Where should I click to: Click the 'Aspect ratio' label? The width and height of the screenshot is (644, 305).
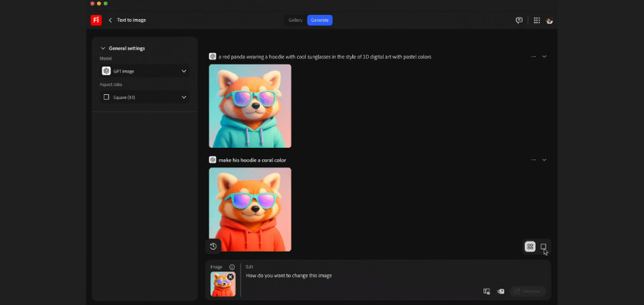(x=111, y=85)
